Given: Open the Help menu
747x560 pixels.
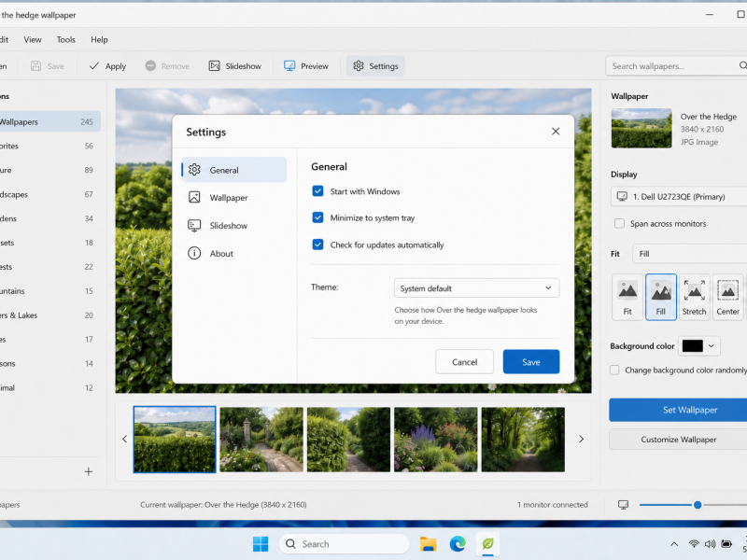Looking at the screenshot, I should click(x=99, y=39).
